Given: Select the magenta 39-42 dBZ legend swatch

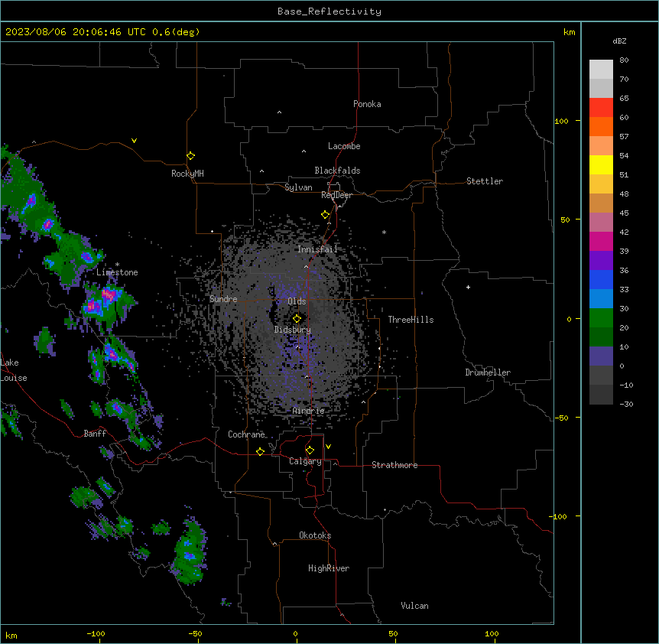Looking at the screenshot, I should pyautogui.click(x=601, y=241).
